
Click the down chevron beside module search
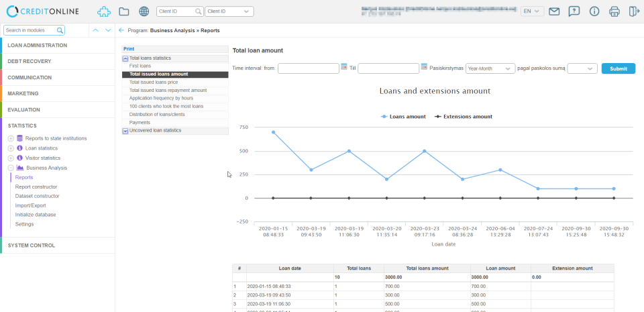click(x=108, y=30)
